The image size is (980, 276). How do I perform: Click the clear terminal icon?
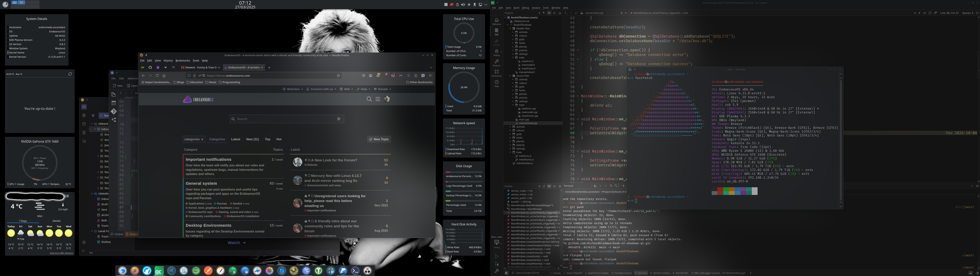[x=595, y=186]
